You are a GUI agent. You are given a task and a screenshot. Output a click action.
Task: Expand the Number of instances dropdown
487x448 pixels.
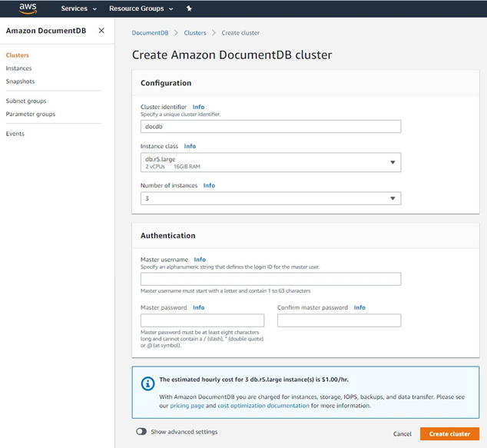tap(270, 198)
